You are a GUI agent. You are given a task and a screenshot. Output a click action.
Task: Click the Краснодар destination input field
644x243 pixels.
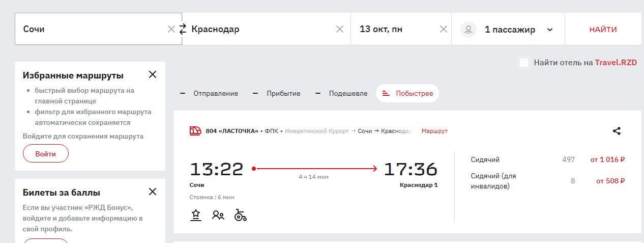pos(259,29)
